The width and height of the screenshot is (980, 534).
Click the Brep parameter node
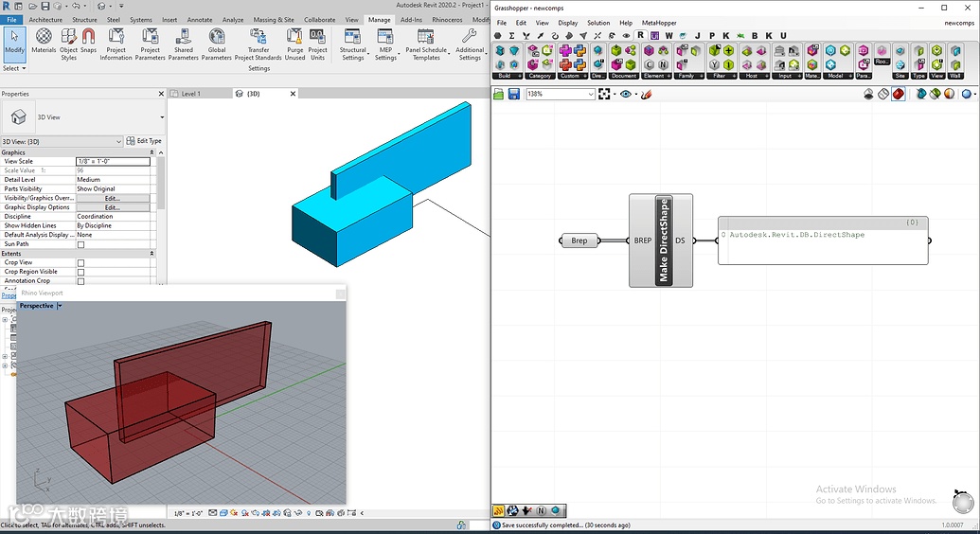(x=579, y=240)
